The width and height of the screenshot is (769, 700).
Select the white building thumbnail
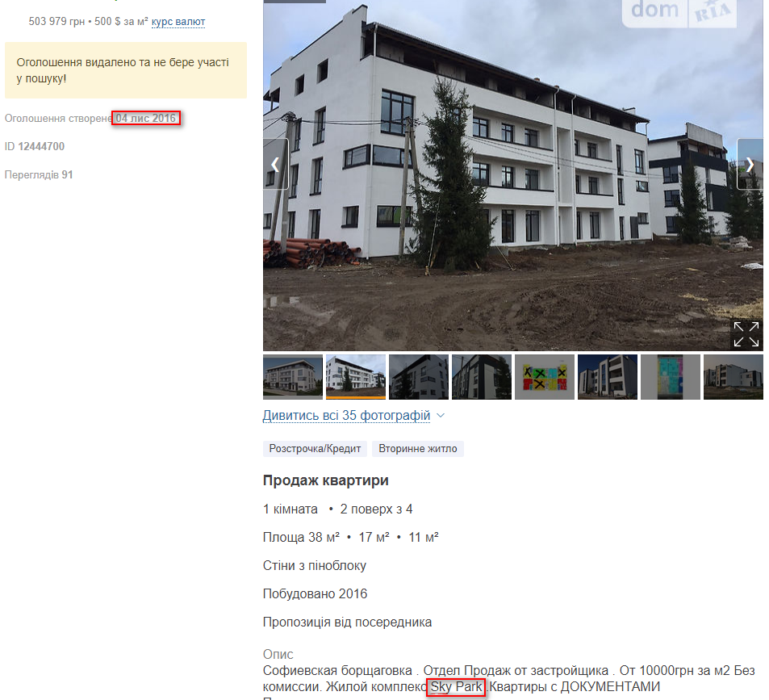[356, 377]
